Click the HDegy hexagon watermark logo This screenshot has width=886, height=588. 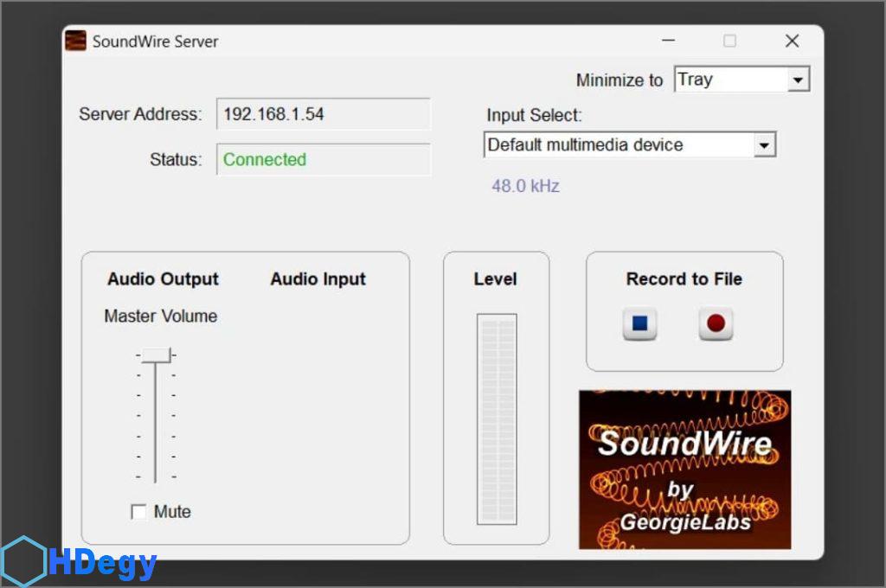[x=24, y=562]
